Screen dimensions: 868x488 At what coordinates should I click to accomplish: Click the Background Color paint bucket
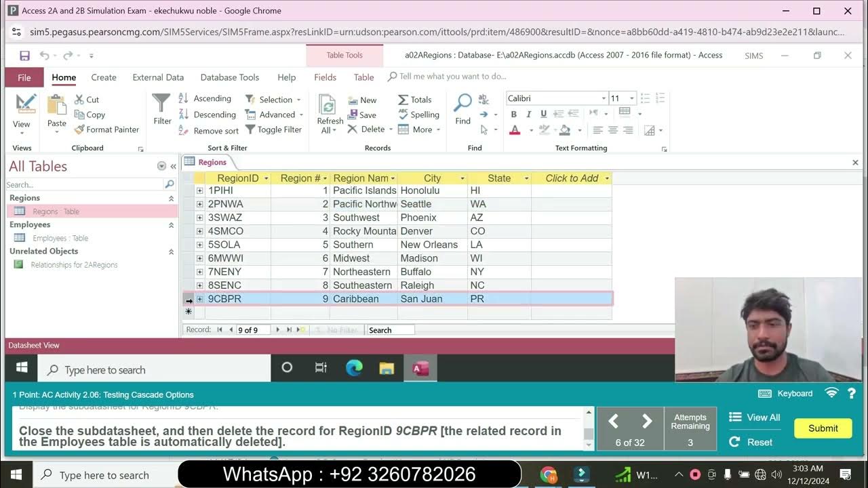[x=565, y=130]
